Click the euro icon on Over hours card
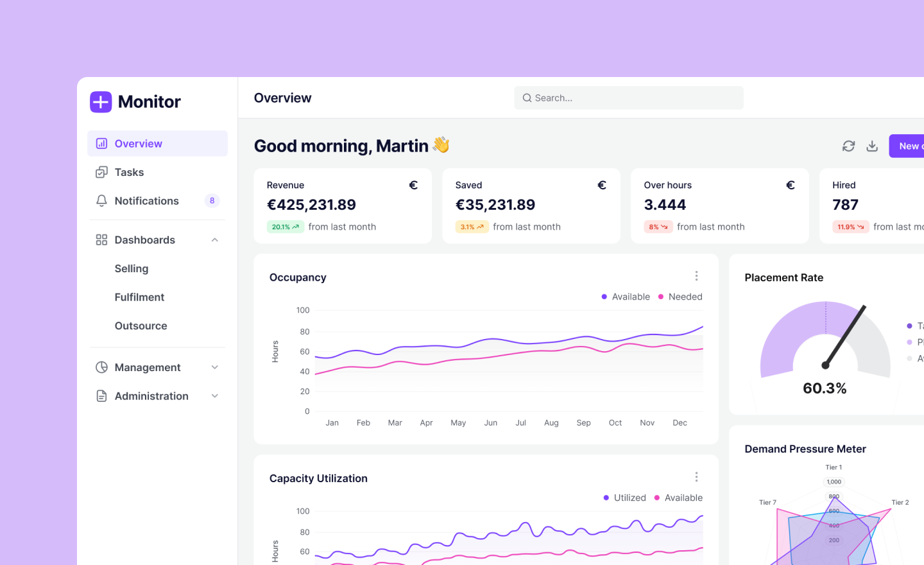The image size is (924, 565). pyautogui.click(x=791, y=185)
